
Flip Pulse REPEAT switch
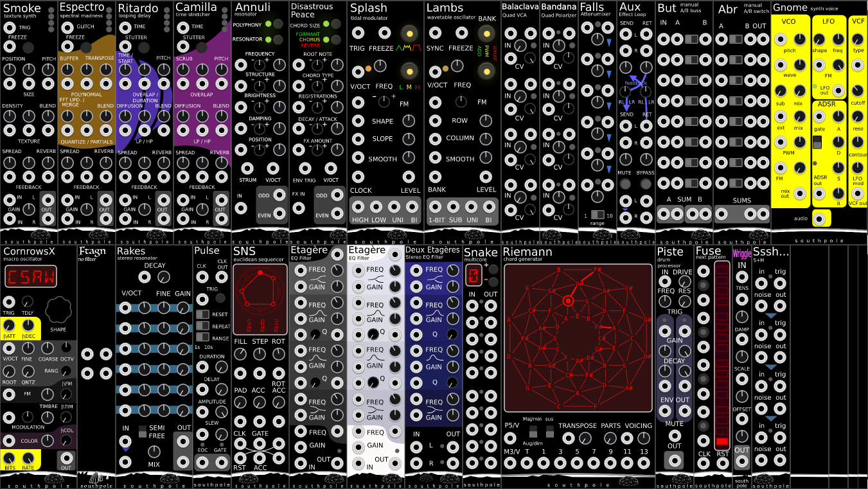202,326
